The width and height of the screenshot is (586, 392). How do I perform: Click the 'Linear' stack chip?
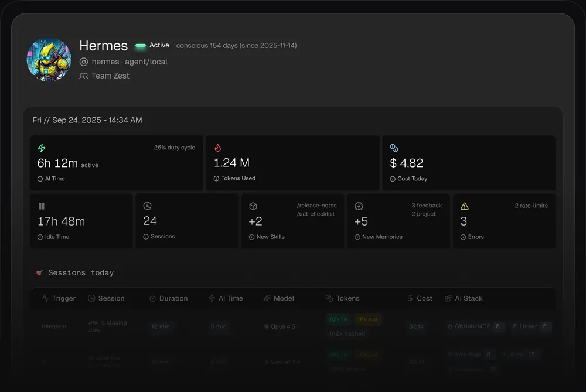pos(530,326)
